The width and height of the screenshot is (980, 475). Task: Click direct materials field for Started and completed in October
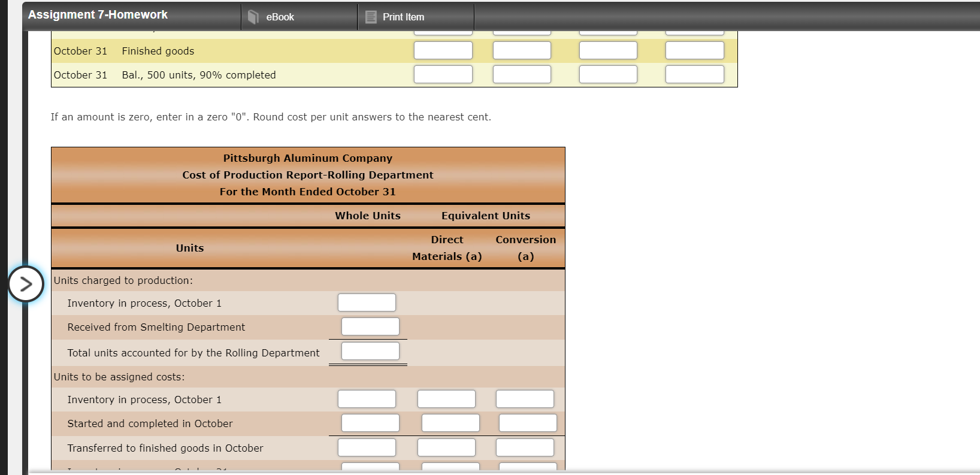pyautogui.click(x=450, y=423)
